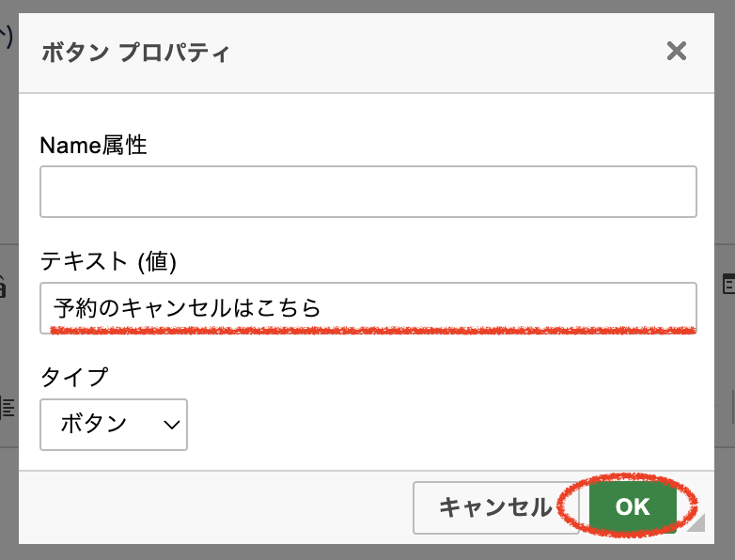Click the Name属性 label

coord(93,145)
